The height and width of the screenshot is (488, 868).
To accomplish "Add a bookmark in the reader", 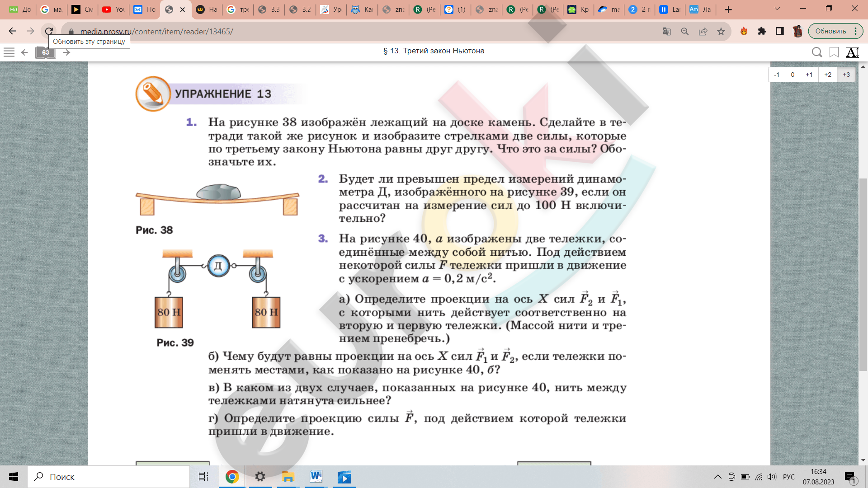I will (834, 52).
